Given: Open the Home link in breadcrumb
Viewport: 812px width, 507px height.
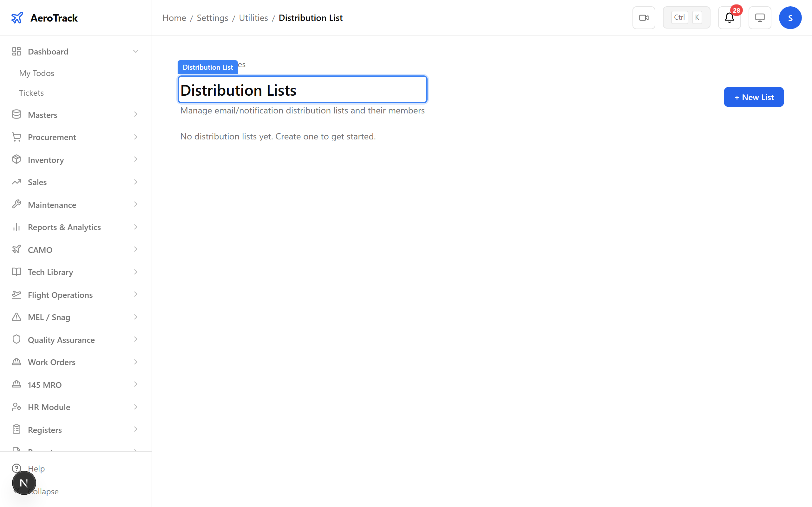Looking at the screenshot, I should (174, 17).
